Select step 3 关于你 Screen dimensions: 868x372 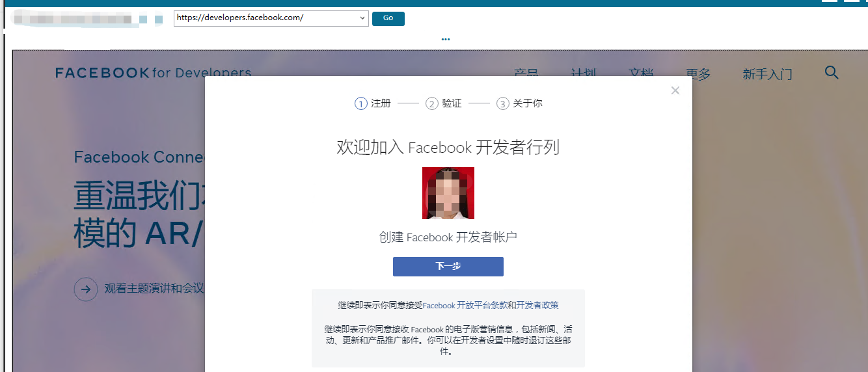pyautogui.click(x=519, y=103)
